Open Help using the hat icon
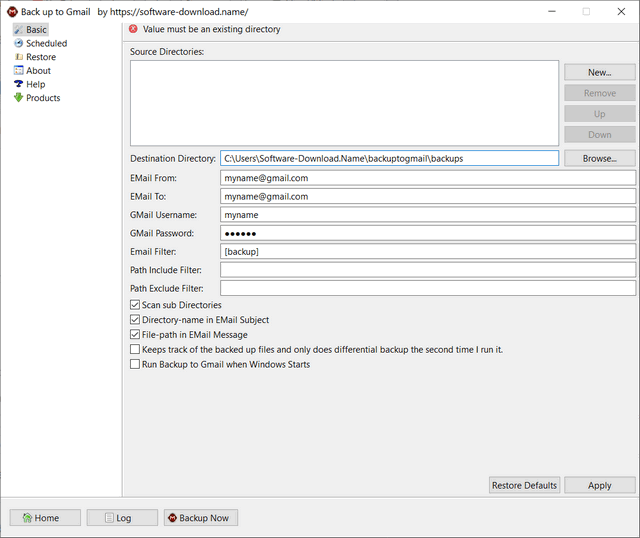The image size is (640, 538). click(x=18, y=84)
